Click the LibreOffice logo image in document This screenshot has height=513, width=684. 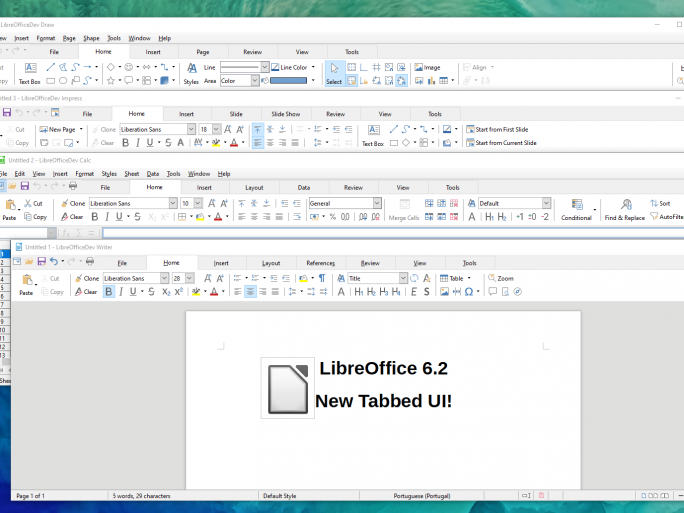(287, 388)
